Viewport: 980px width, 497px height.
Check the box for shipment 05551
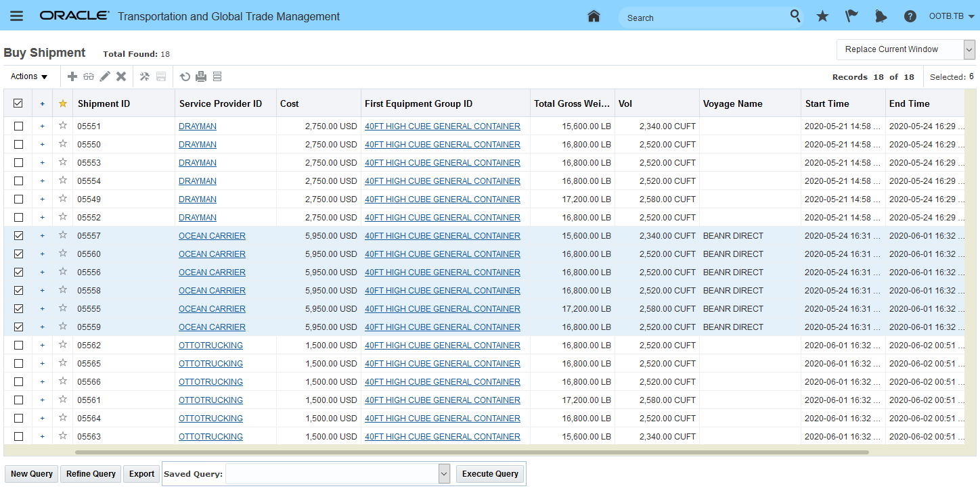(18, 126)
